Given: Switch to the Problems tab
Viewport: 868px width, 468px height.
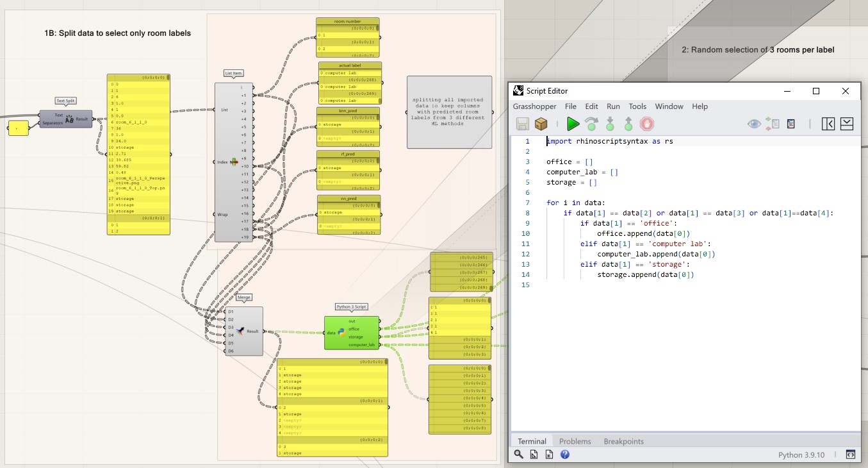Looking at the screenshot, I should (x=575, y=441).
